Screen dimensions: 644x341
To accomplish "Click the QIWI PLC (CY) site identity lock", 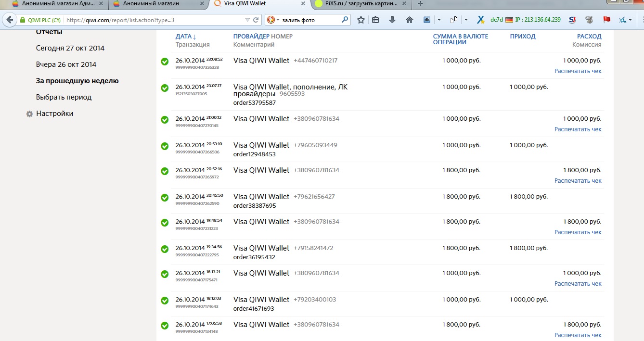I will click(x=40, y=20).
